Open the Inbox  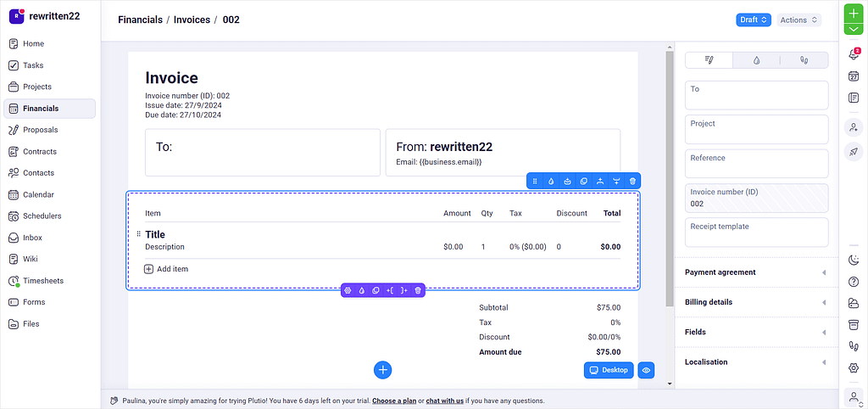[49, 238]
